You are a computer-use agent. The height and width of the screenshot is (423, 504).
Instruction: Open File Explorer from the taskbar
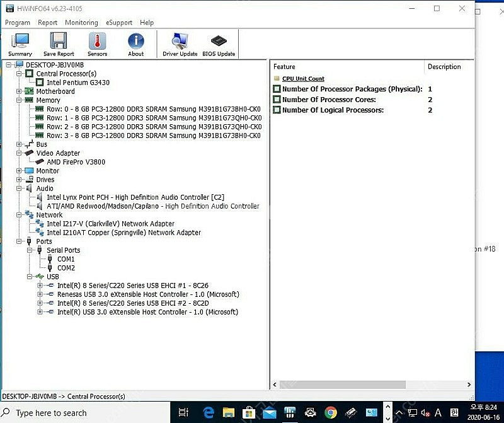tap(229, 412)
